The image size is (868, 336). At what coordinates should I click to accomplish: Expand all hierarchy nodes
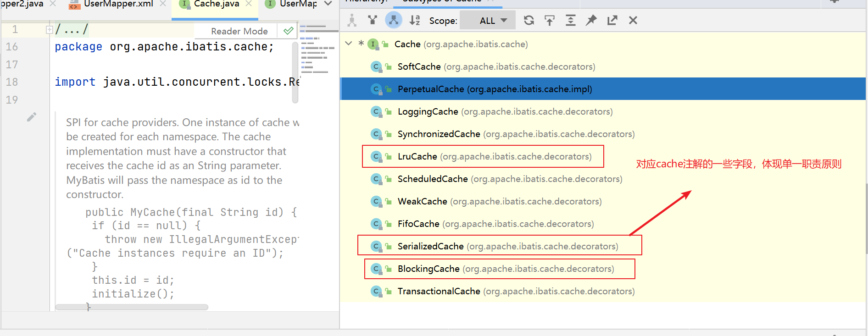[570, 20]
